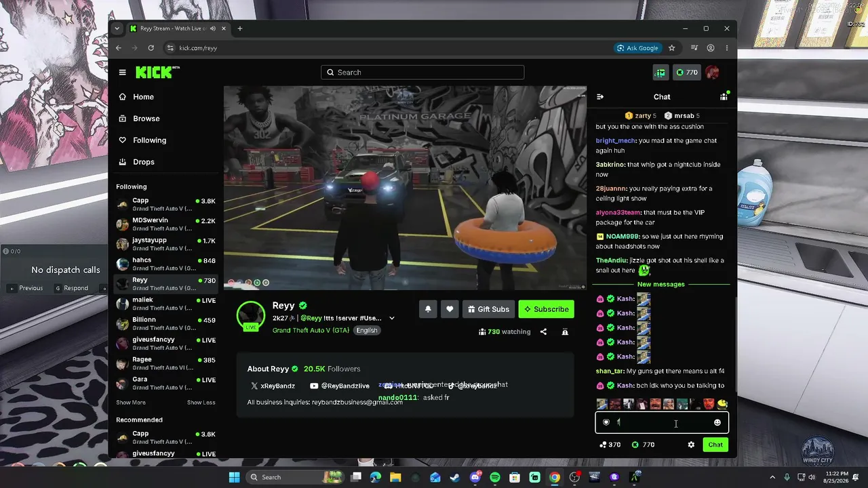
Task: Open the @ReyBandzlive YouTube link
Action: 340,386
